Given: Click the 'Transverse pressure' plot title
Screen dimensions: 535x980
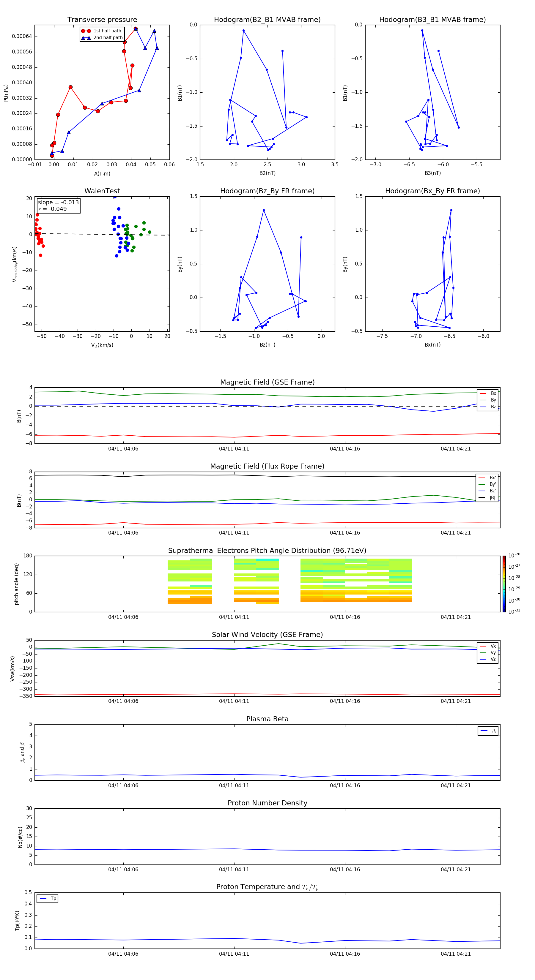Looking at the screenshot, I should pos(102,20).
